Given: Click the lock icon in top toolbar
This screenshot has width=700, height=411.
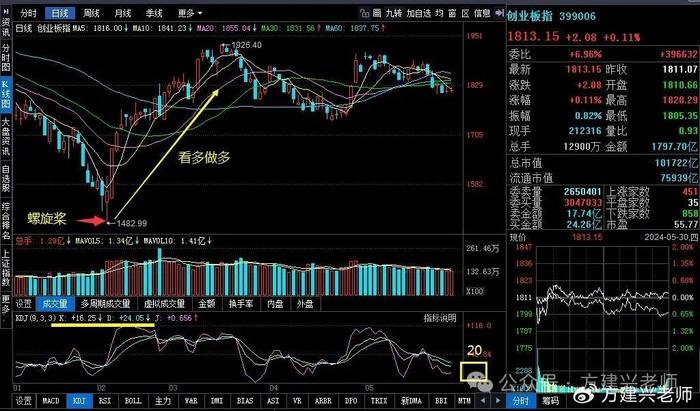Looking at the screenshot, I should coord(365,13).
